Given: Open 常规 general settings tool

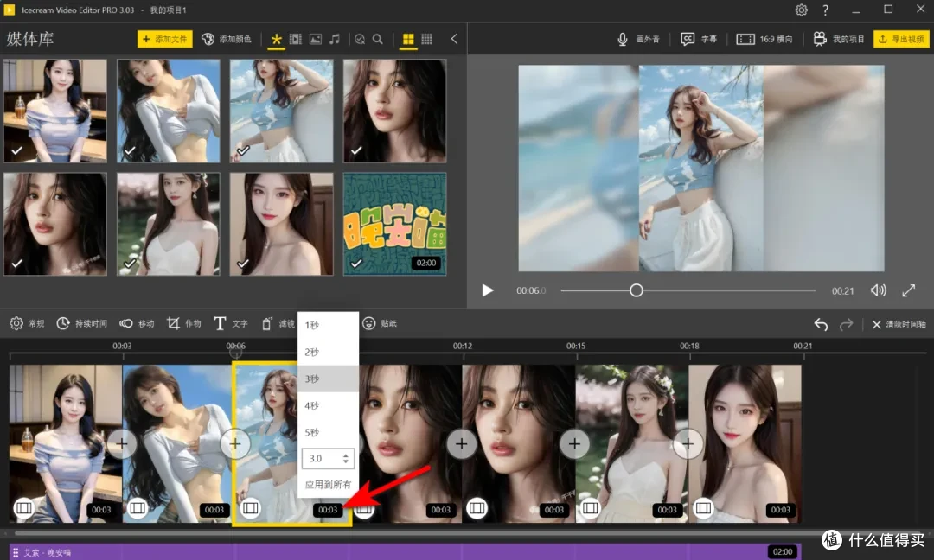Looking at the screenshot, I should click(27, 323).
